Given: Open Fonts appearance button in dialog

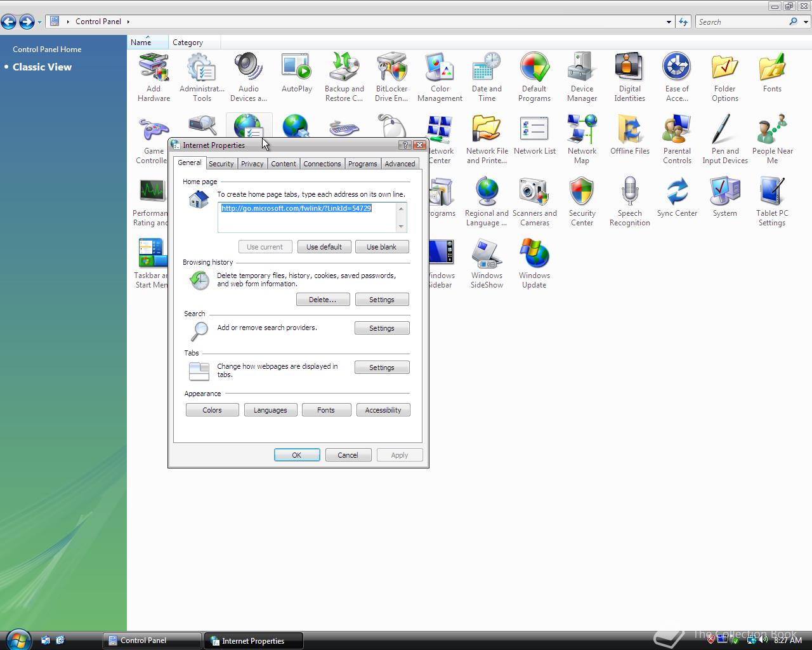Looking at the screenshot, I should [x=326, y=410].
